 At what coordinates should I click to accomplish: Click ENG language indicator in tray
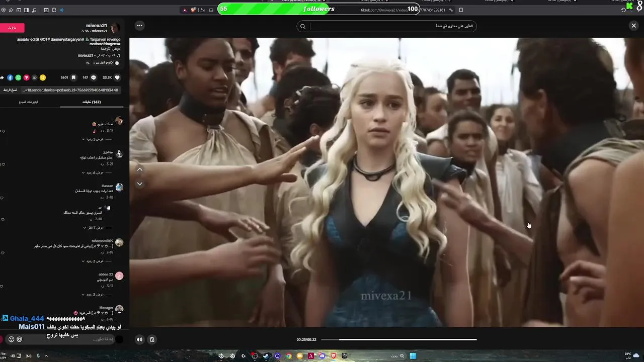point(28,356)
